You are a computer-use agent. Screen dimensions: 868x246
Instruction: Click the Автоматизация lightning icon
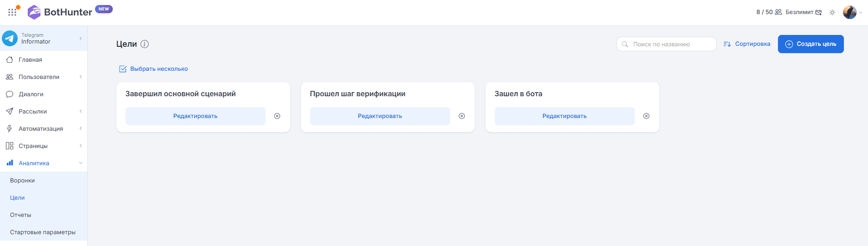click(10, 128)
